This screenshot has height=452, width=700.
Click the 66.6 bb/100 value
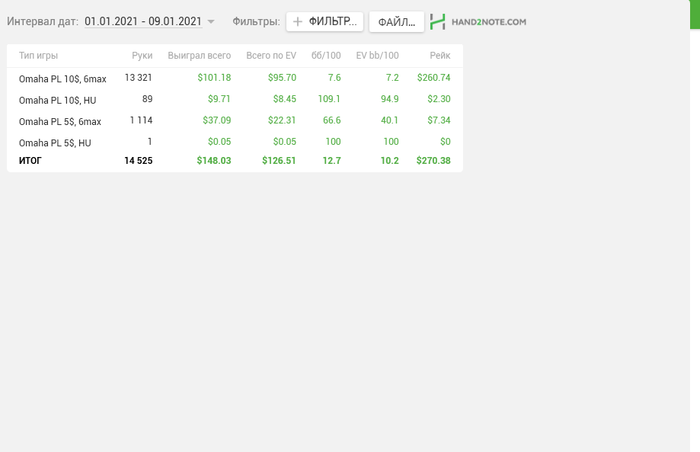(332, 120)
